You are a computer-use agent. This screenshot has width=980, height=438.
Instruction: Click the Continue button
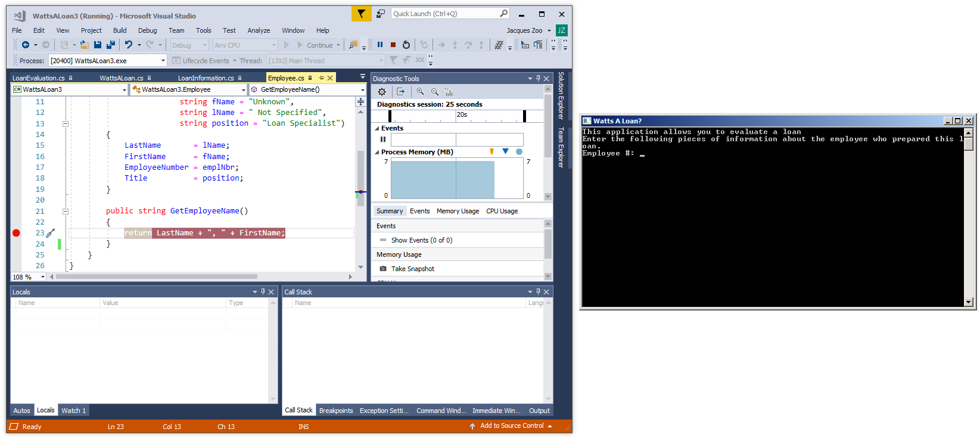[x=319, y=45]
